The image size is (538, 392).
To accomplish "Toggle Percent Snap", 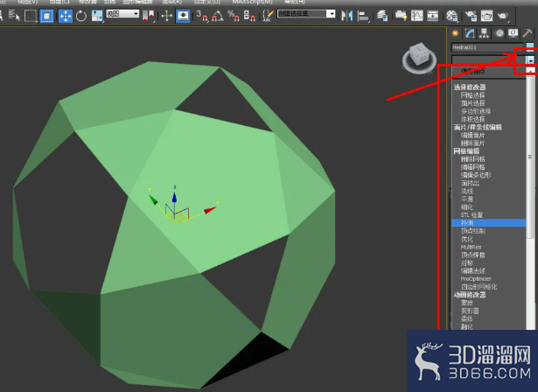I will click(x=234, y=16).
